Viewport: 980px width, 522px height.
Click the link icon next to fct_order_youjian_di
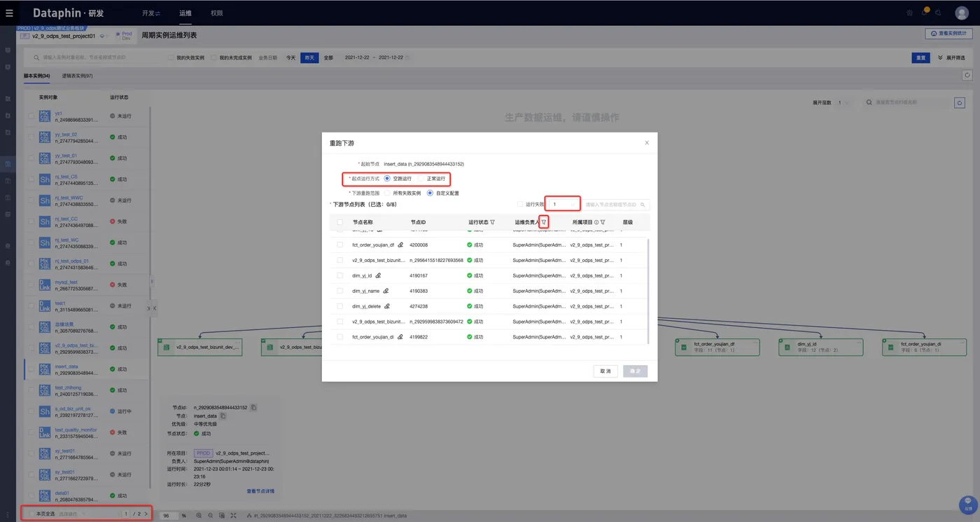coord(400,337)
